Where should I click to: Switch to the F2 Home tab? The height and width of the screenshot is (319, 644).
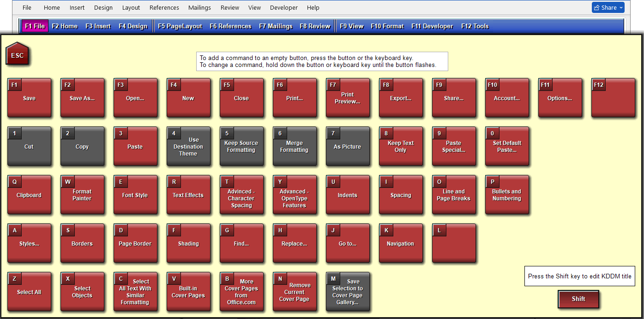[x=65, y=26]
